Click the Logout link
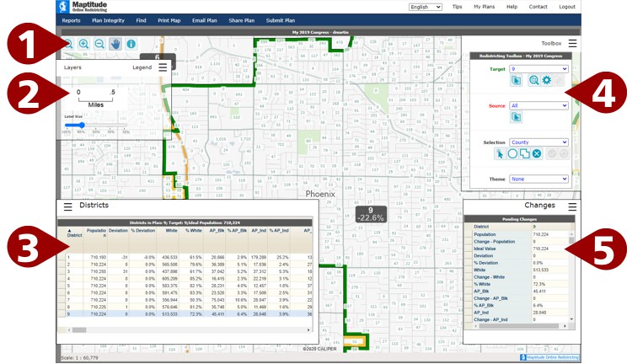Screen dimensions: 632x364 pyautogui.click(x=567, y=7)
